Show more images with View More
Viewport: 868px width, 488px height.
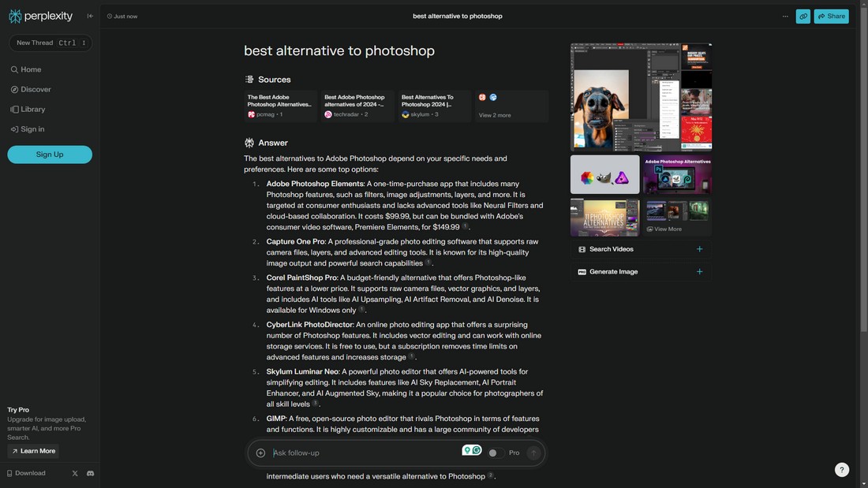(x=677, y=218)
